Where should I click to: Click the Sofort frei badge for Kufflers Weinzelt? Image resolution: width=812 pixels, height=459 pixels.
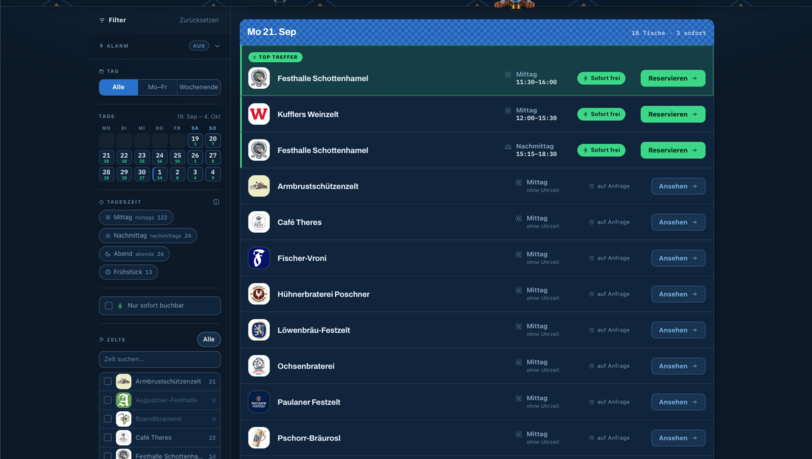coord(601,114)
